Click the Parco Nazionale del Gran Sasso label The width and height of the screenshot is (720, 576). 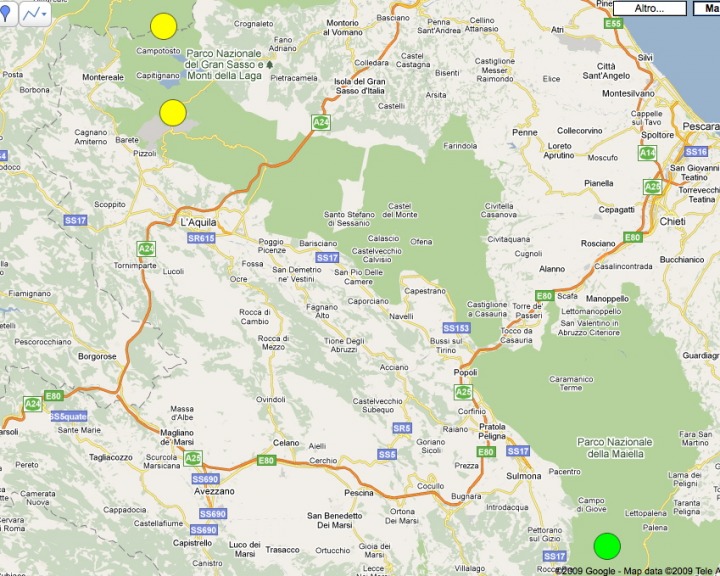[x=225, y=64]
